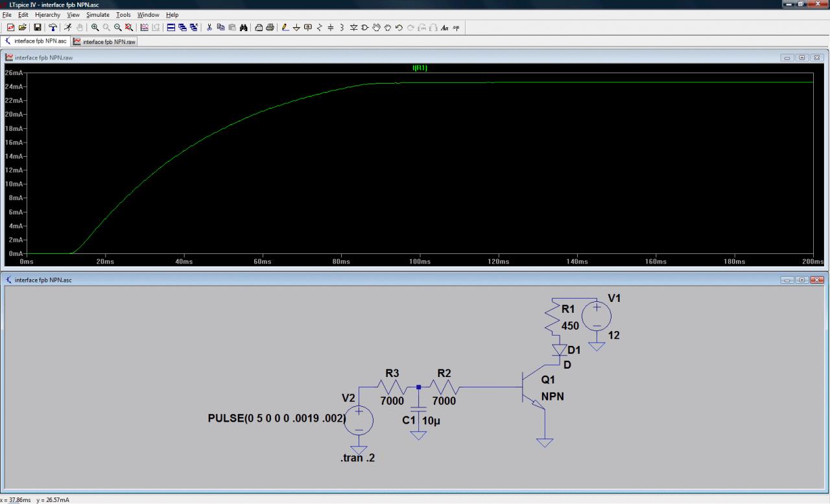
Task: Click the V2 source label
Action: (x=349, y=398)
